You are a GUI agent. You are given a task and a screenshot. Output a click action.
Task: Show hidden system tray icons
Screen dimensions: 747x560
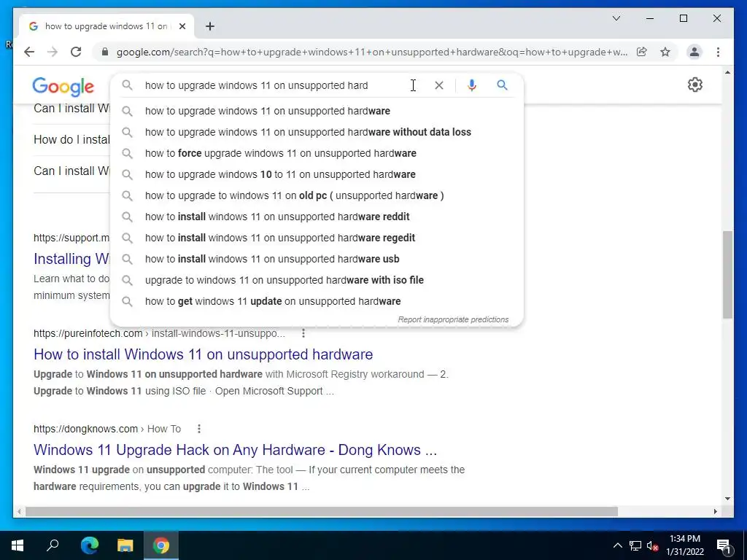tap(617, 545)
